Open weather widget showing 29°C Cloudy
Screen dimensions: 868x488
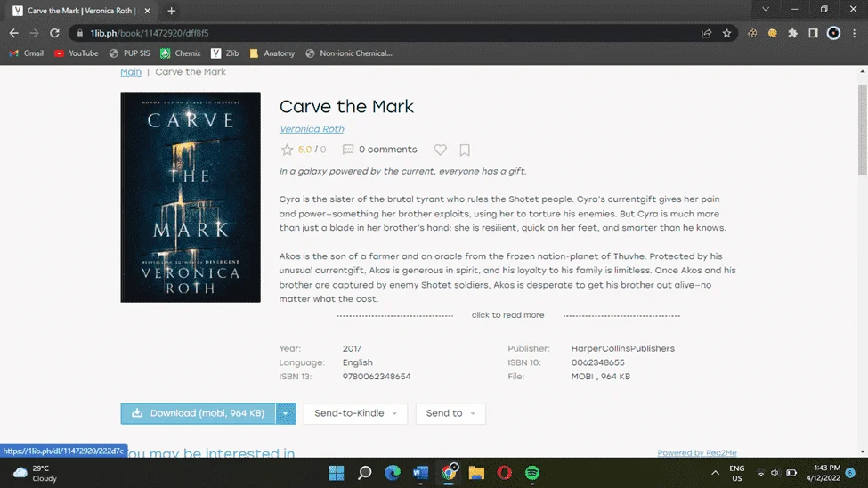tap(36, 473)
